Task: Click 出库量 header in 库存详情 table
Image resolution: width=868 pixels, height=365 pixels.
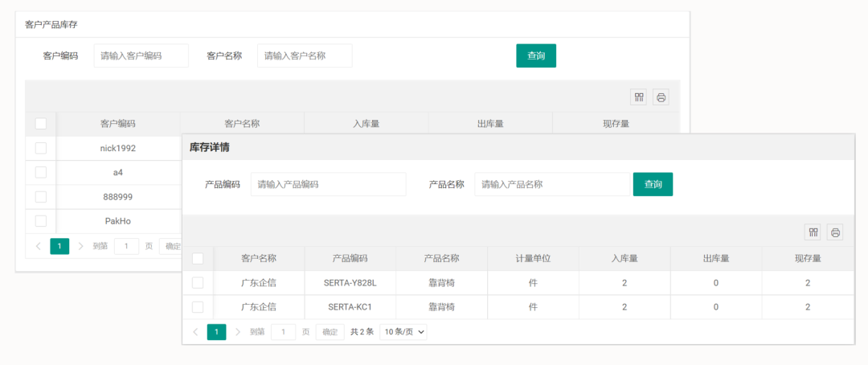Action: (716, 258)
